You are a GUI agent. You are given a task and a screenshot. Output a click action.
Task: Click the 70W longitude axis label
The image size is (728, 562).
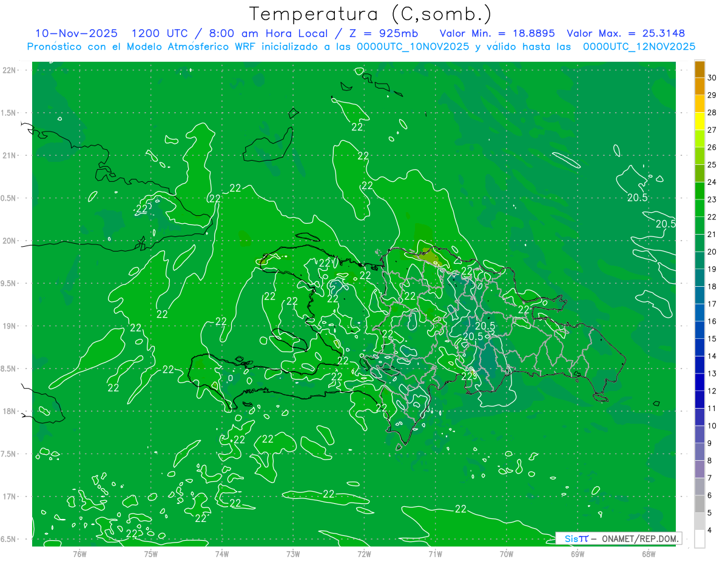click(506, 554)
